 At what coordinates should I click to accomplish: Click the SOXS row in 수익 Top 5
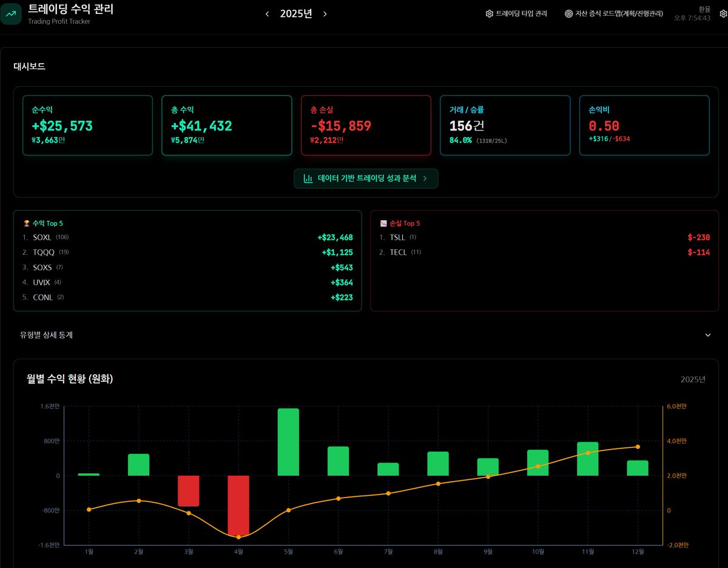click(187, 268)
